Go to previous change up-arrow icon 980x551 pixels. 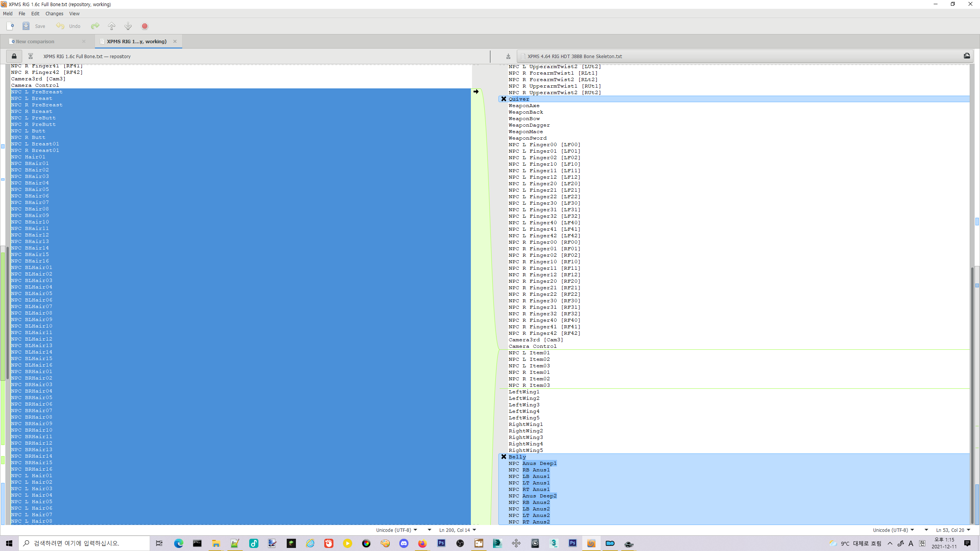coord(112,26)
